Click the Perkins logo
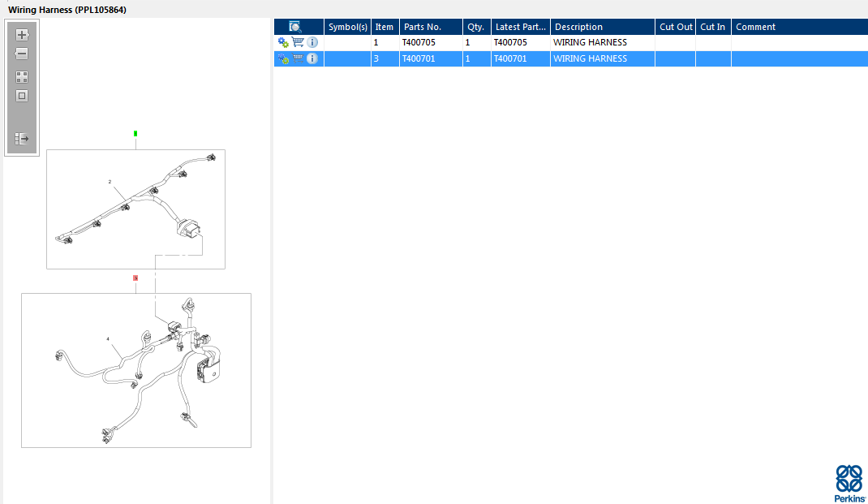This screenshot has width=868, height=504. pyautogui.click(x=849, y=484)
